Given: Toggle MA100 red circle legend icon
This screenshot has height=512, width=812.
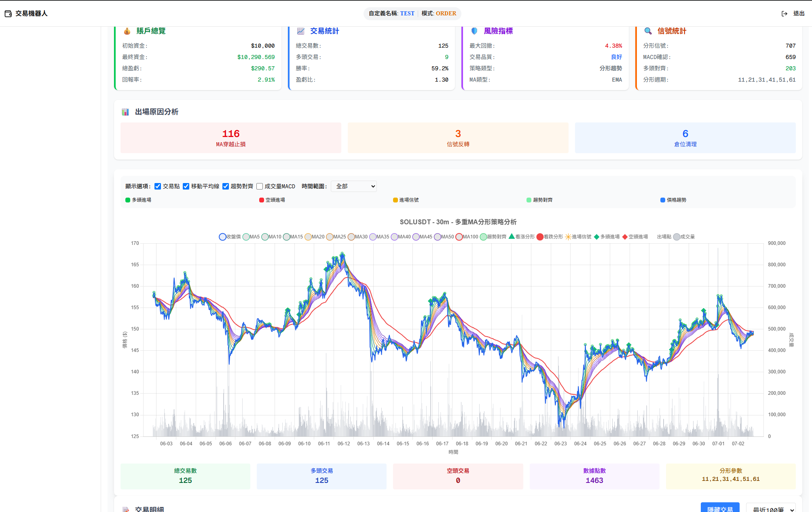Looking at the screenshot, I should [459, 237].
